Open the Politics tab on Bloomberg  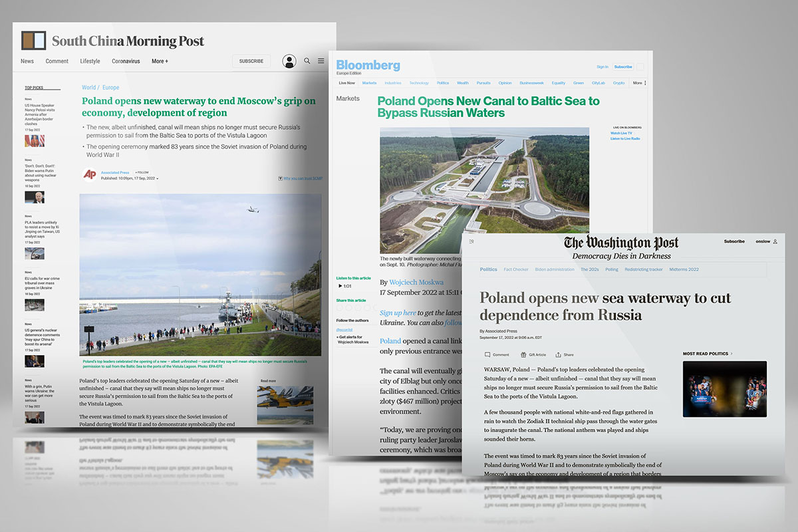(443, 83)
